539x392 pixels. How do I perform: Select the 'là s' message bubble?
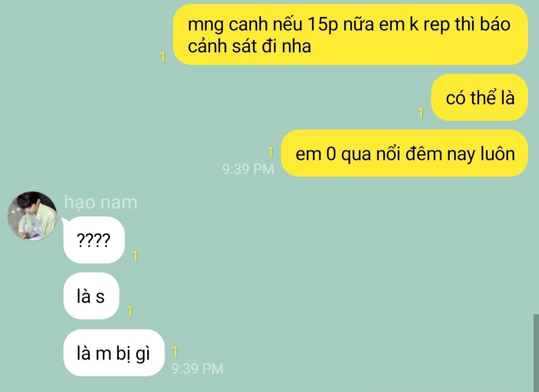point(91,296)
